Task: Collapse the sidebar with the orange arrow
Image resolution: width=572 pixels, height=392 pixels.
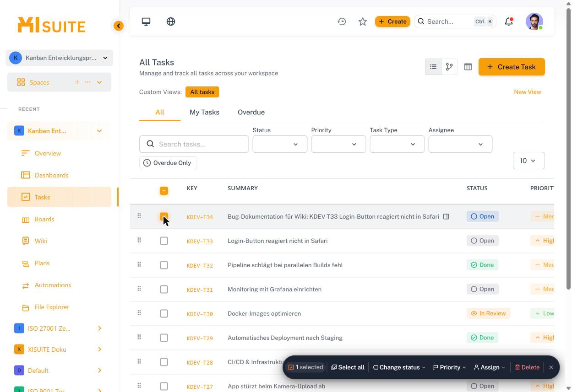Action: [x=119, y=26]
